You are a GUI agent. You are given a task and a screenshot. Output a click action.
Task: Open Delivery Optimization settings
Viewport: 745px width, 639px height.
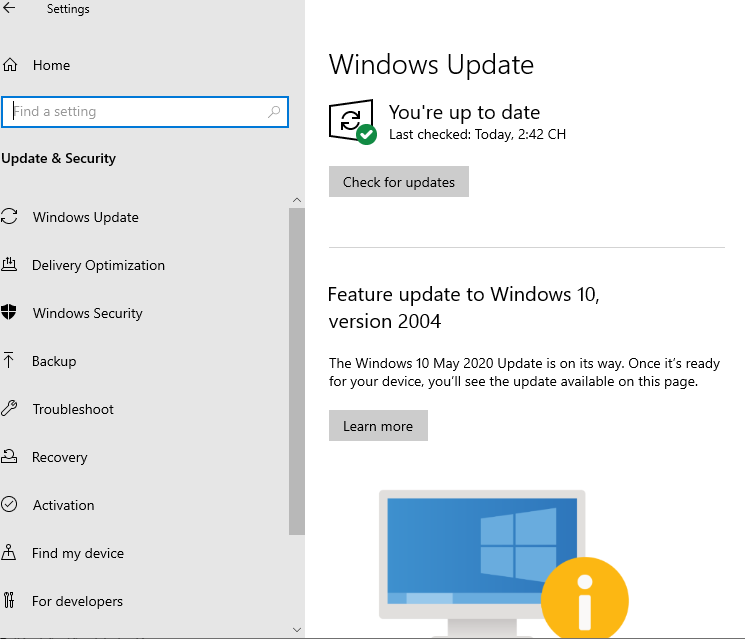point(98,265)
